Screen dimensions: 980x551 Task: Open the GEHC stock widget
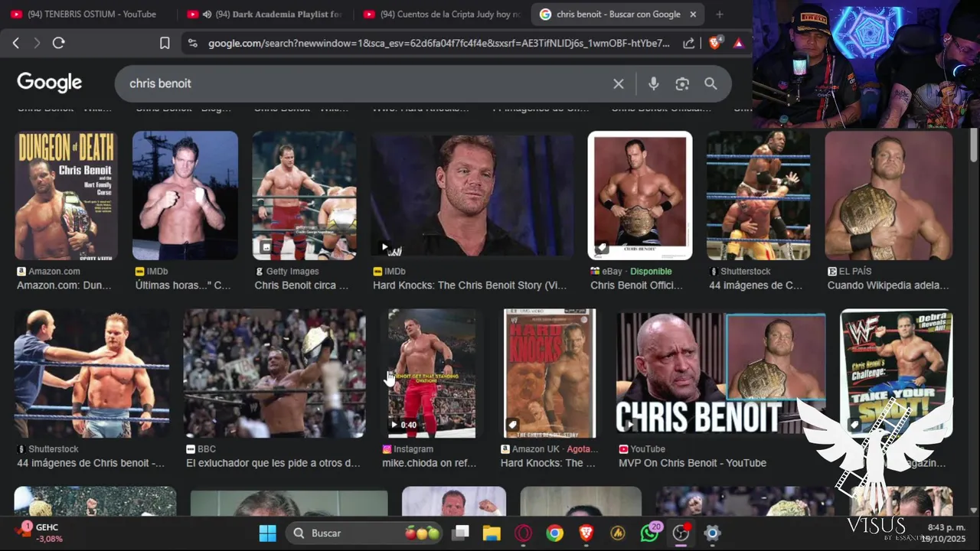click(40, 533)
